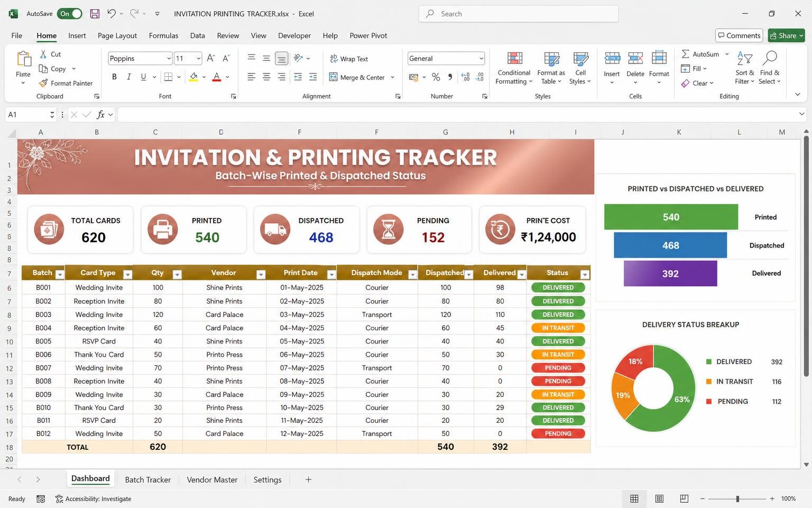Open the General number format dropdown
Screen dimensions: 812x508
[x=481, y=58]
